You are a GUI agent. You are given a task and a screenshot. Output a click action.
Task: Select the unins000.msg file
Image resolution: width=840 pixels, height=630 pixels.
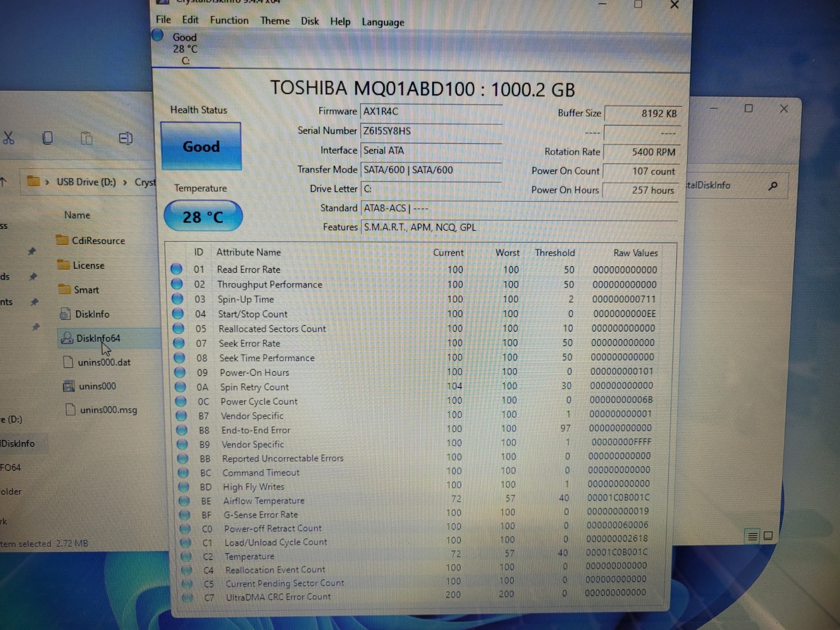point(101,410)
